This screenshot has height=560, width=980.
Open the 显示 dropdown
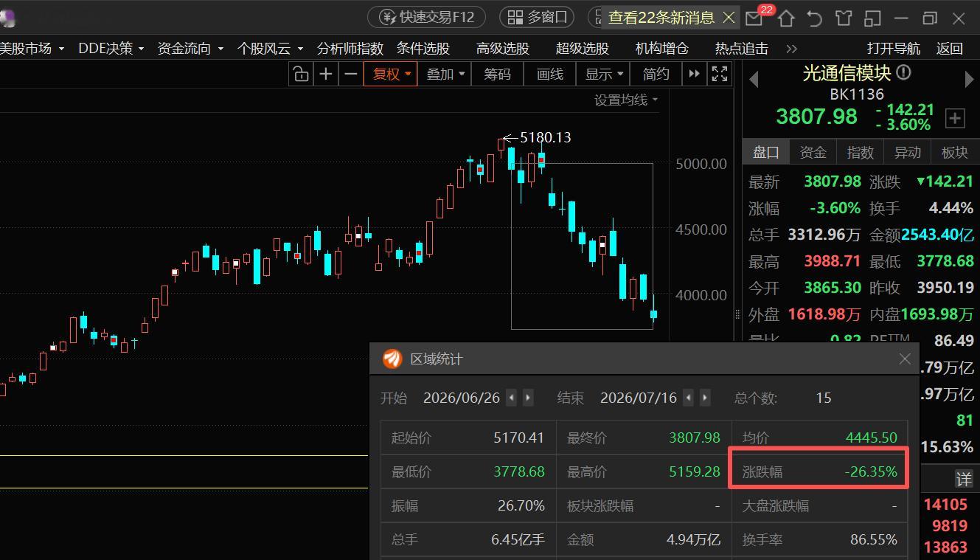pyautogui.click(x=605, y=74)
